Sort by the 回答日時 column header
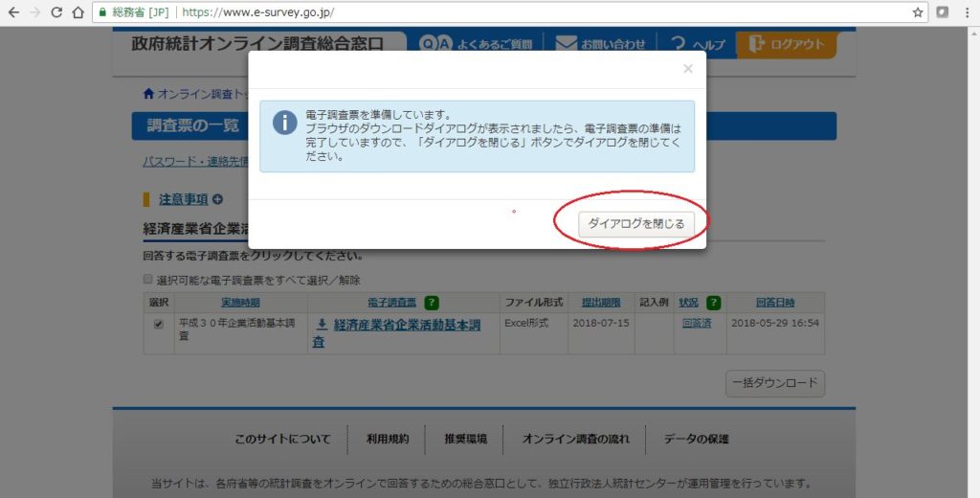The image size is (980, 498). 773,303
